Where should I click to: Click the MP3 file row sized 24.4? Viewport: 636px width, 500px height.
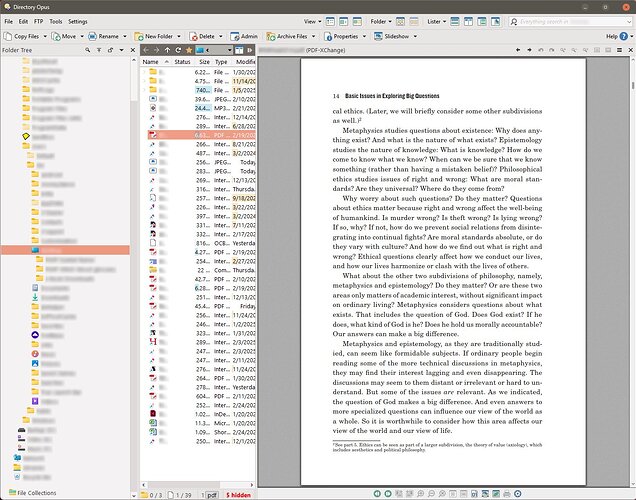pyautogui.click(x=202, y=108)
